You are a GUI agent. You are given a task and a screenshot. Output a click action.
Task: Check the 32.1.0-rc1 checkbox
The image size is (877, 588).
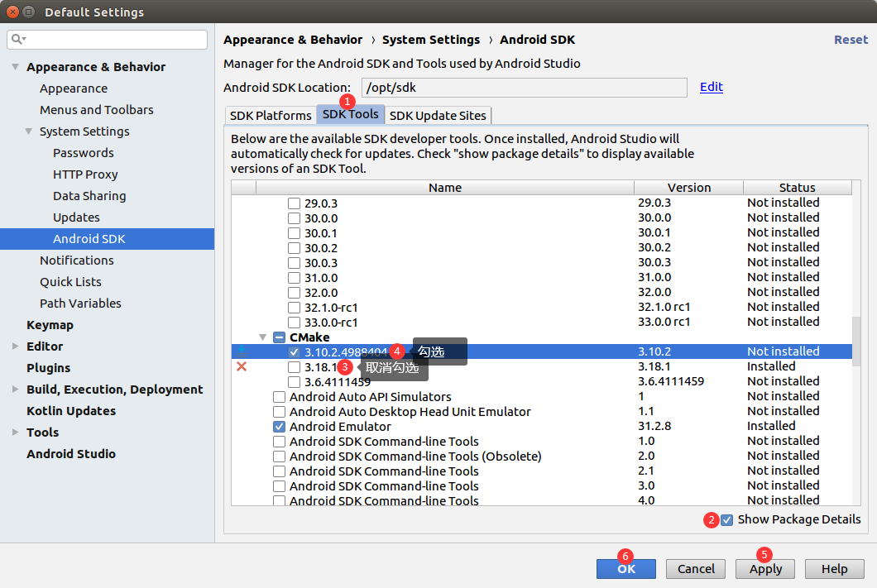tap(294, 308)
